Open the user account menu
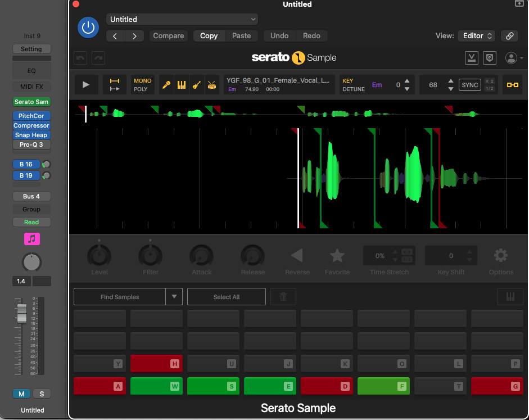 (x=513, y=58)
